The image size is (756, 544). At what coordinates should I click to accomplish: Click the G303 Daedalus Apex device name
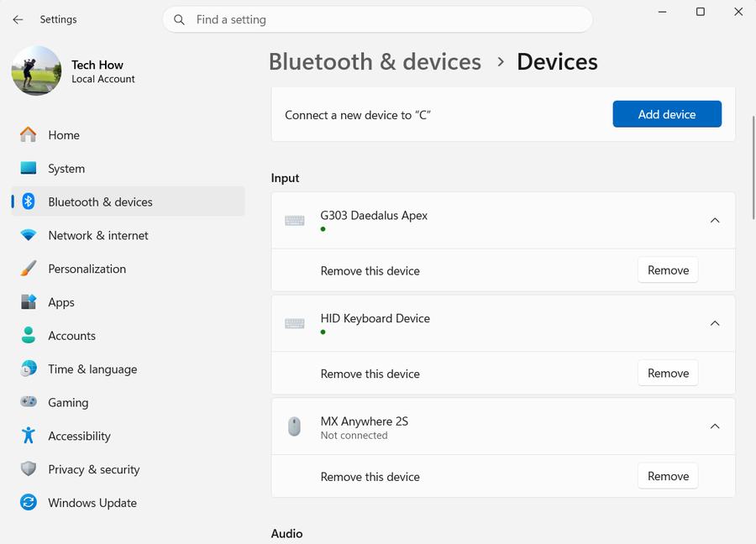(374, 216)
